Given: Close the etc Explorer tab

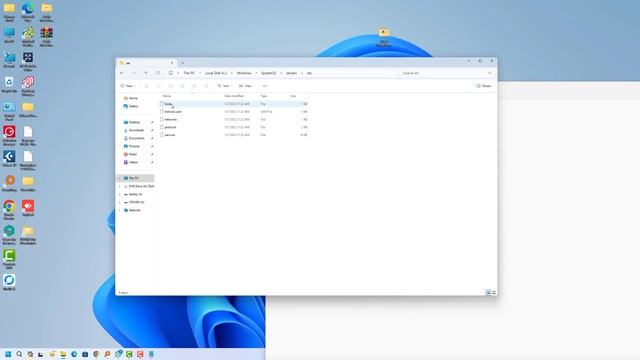Looking at the screenshot, I should point(172,63).
